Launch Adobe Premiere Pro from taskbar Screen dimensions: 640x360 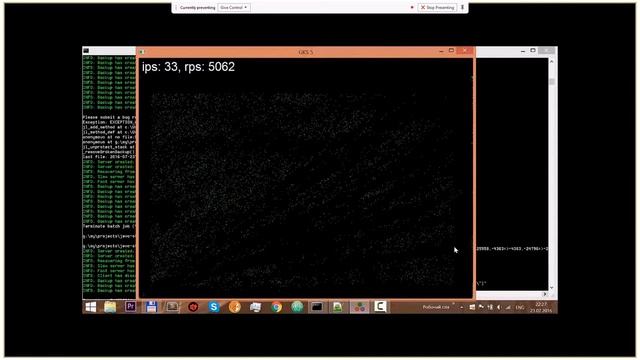(x=131, y=307)
